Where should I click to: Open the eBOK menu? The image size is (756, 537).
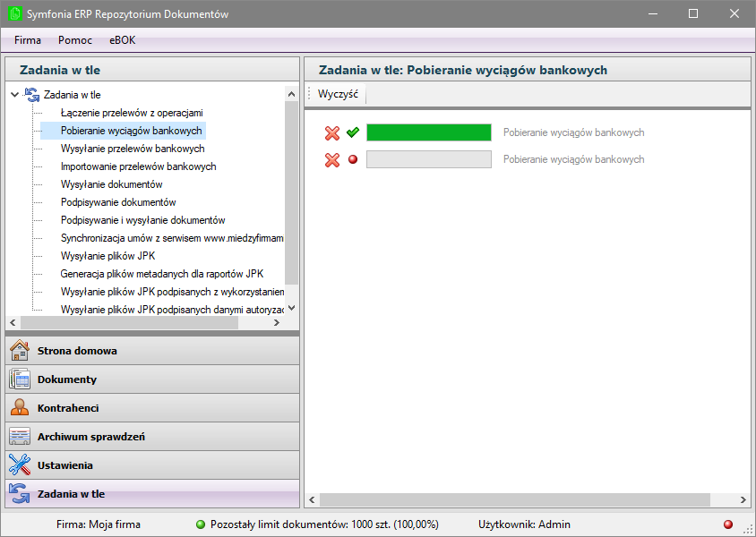point(123,40)
